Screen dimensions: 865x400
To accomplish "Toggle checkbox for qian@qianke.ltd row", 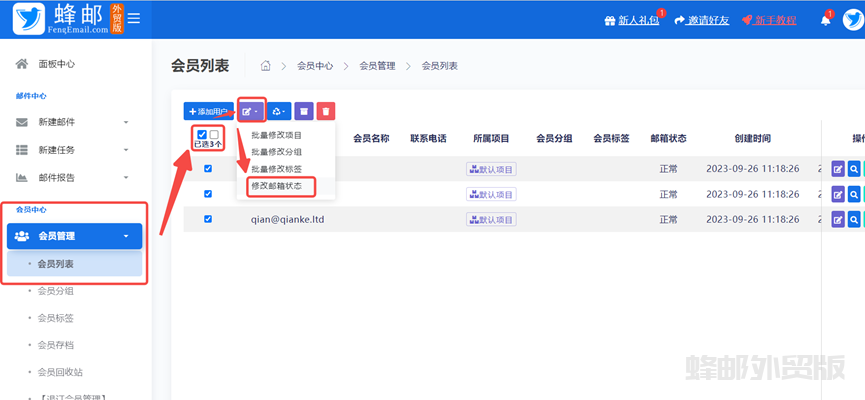I will click(208, 219).
